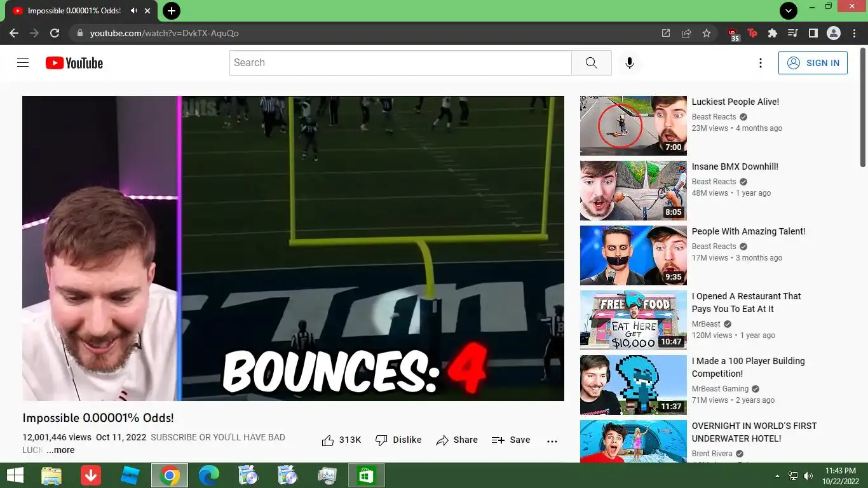Open Chrome three-dot menu
Screen dimensions: 868x488
[x=853, y=33]
